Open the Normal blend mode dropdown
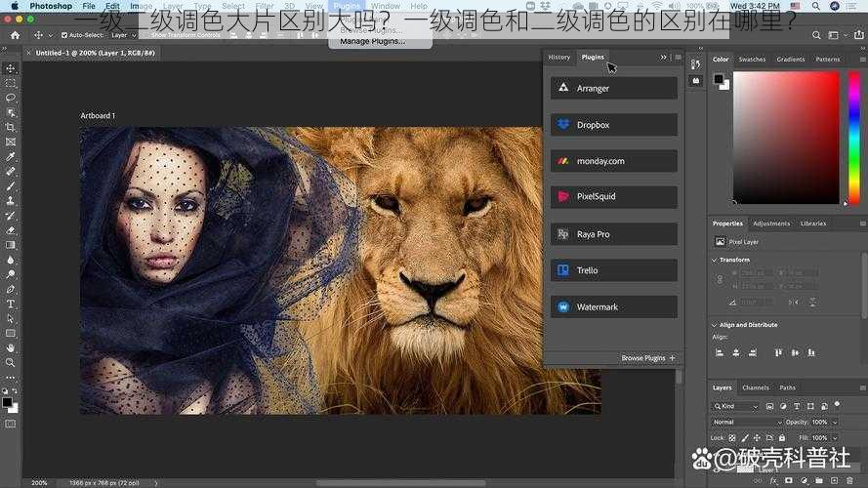The width and height of the screenshot is (868, 488). click(x=747, y=423)
